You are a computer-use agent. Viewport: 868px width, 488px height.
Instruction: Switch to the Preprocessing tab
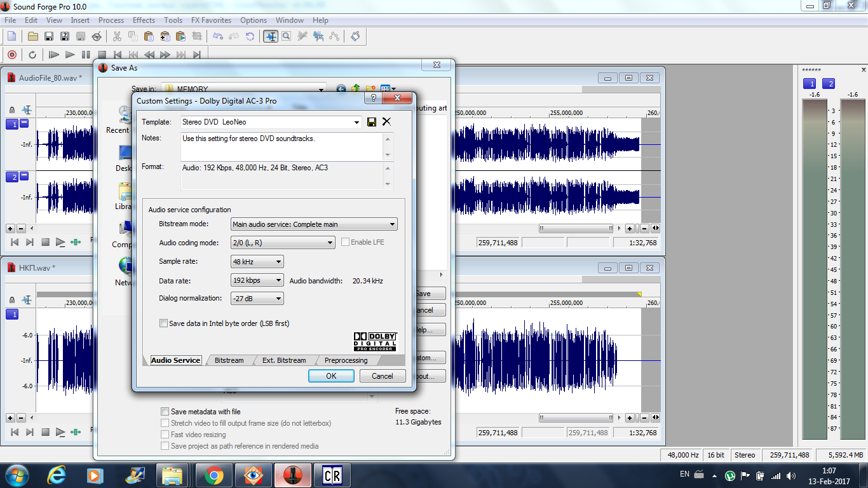346,360
